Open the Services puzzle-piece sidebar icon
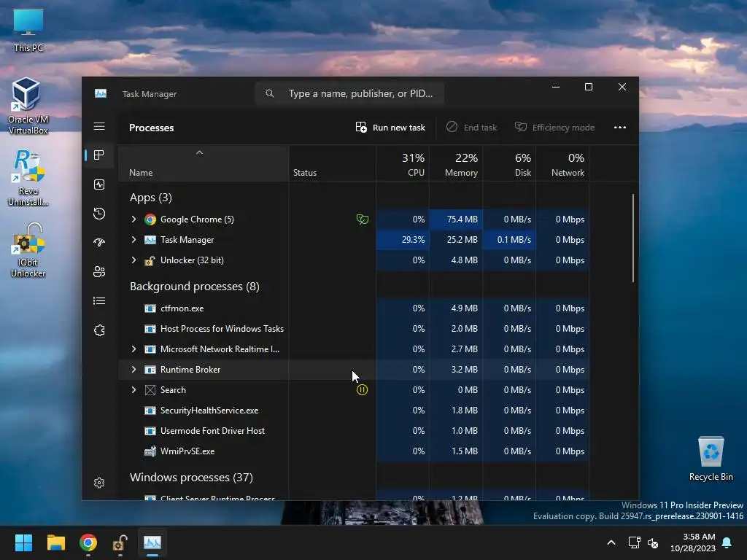Image resolution: width=747 pixels, height=560 pixels. click(99, 330)
